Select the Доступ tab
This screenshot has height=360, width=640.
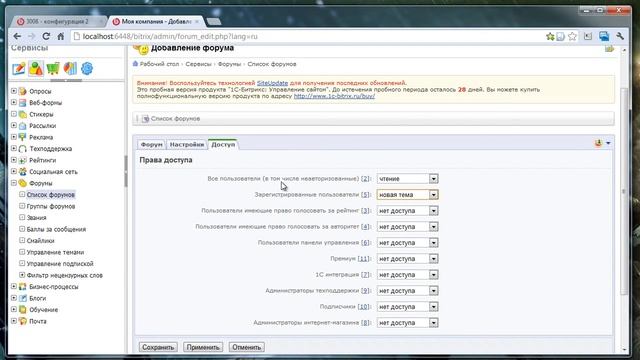(x=223, y=144)
